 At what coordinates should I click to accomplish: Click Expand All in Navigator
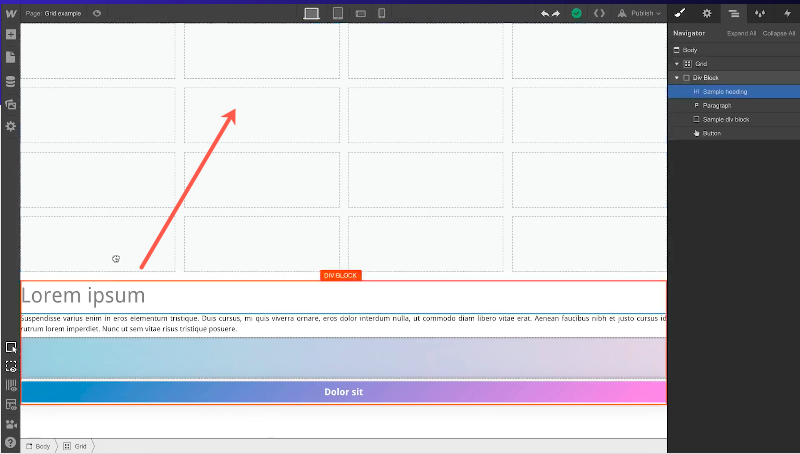[x=741, y=34]
